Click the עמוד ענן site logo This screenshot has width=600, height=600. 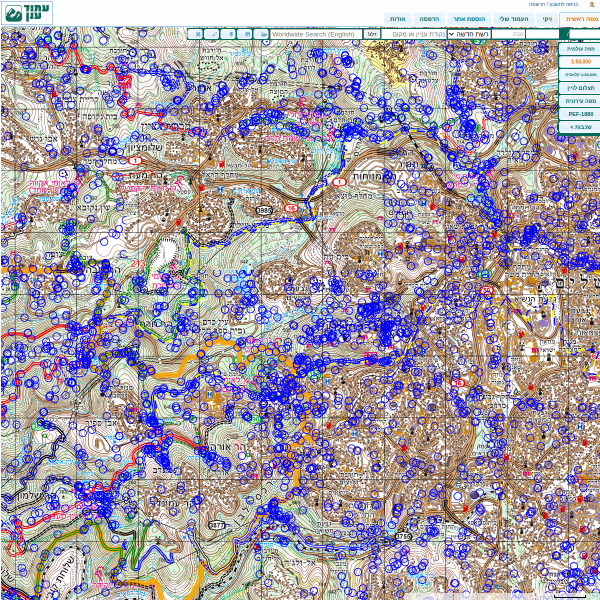(27, 13)
